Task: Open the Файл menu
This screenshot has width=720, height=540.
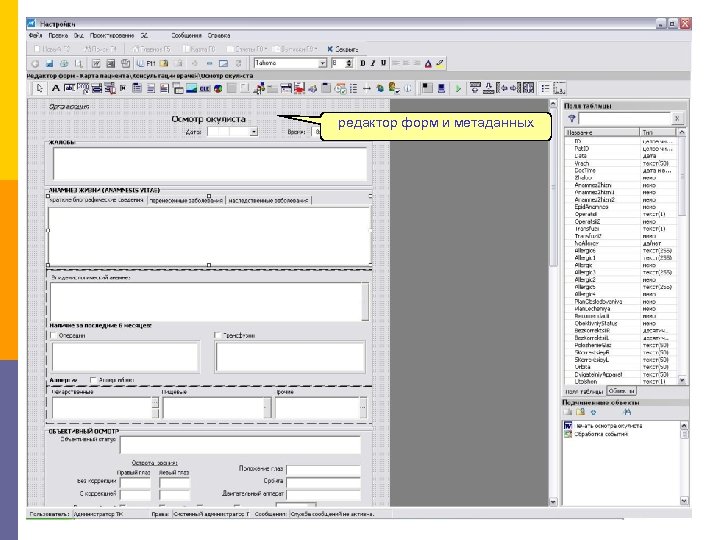Action: (x=35, y=35)
